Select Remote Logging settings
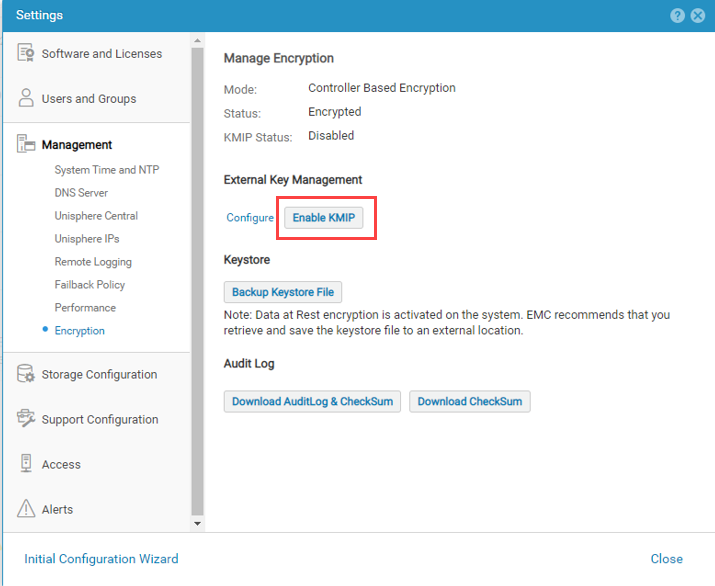The height and width of the screenshot is (586, 715). click(x=93, y=262)
